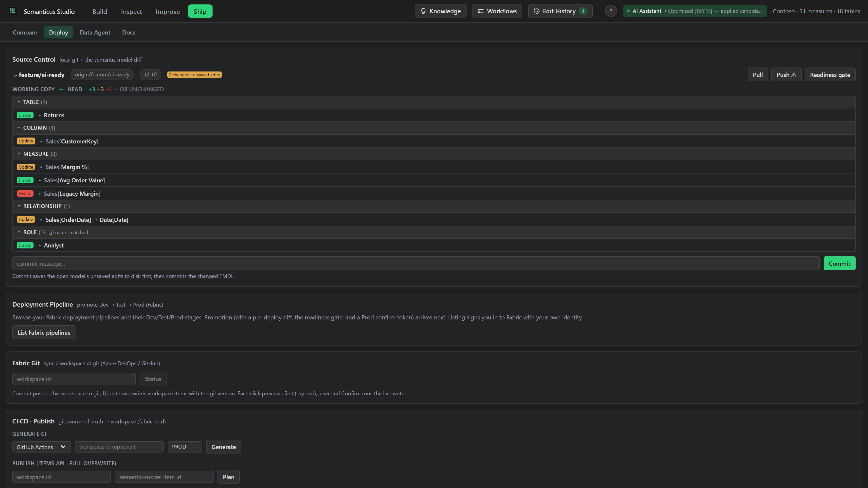868x488 pixels.
Task: Click List Fabric pipelines
Action: 44,332
